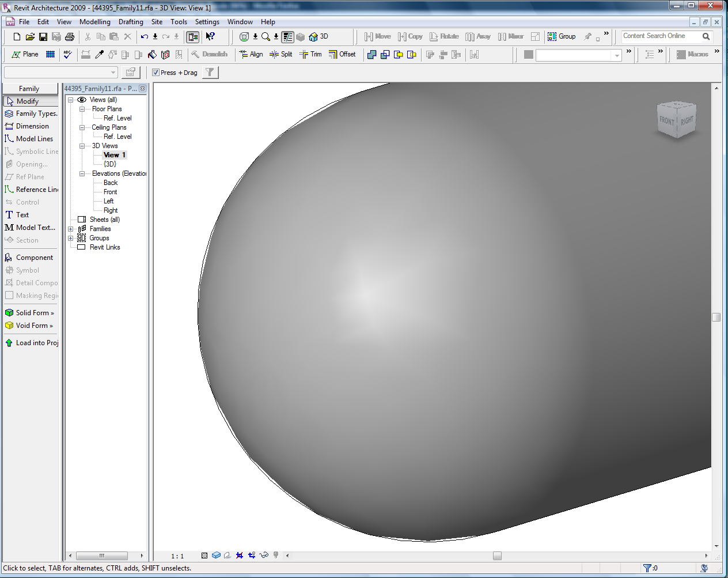Image resolution: width=728 pixels, height=578 pixels.
Task: Click the spelling check ABC icon
Action: [x=68, y=54]
